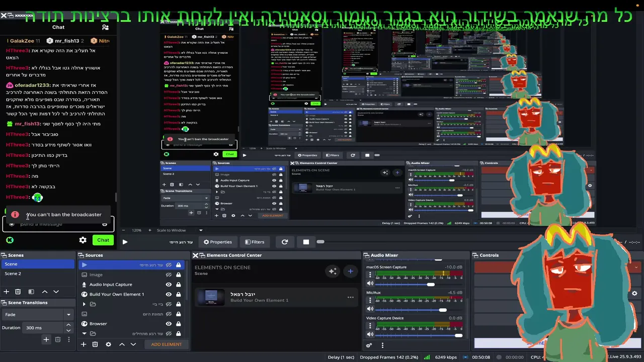Remove the selected source with trash icon
The image size is (644, 362).
(x=95, y=344)
